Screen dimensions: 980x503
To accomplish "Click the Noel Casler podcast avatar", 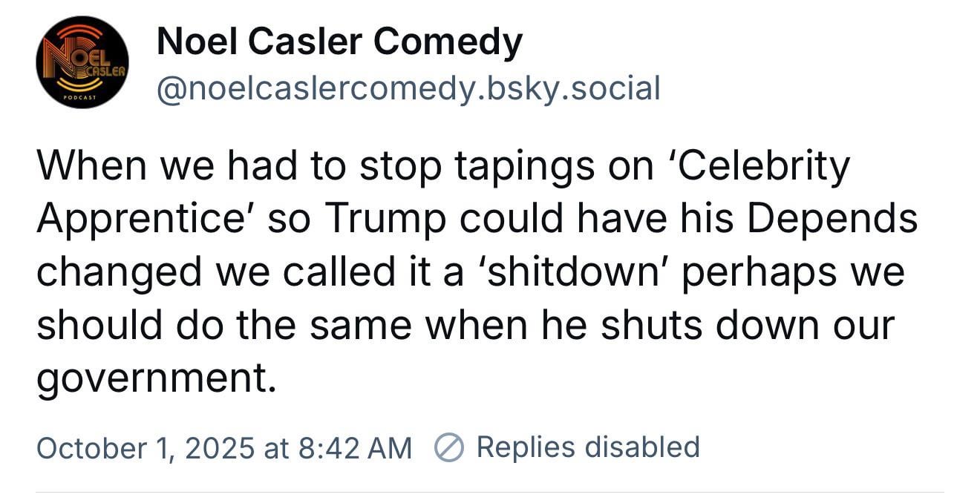I will point(82,62).
